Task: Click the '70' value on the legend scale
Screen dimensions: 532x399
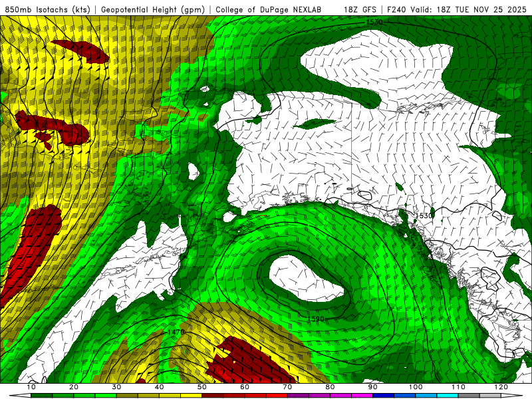Action: coord(287,387)
